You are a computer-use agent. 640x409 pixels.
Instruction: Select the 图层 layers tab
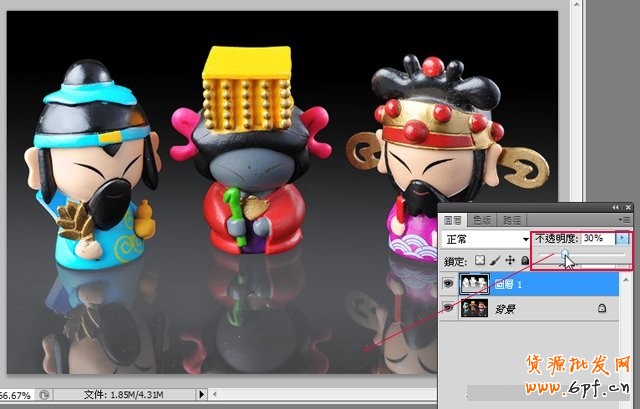(453, 219)
